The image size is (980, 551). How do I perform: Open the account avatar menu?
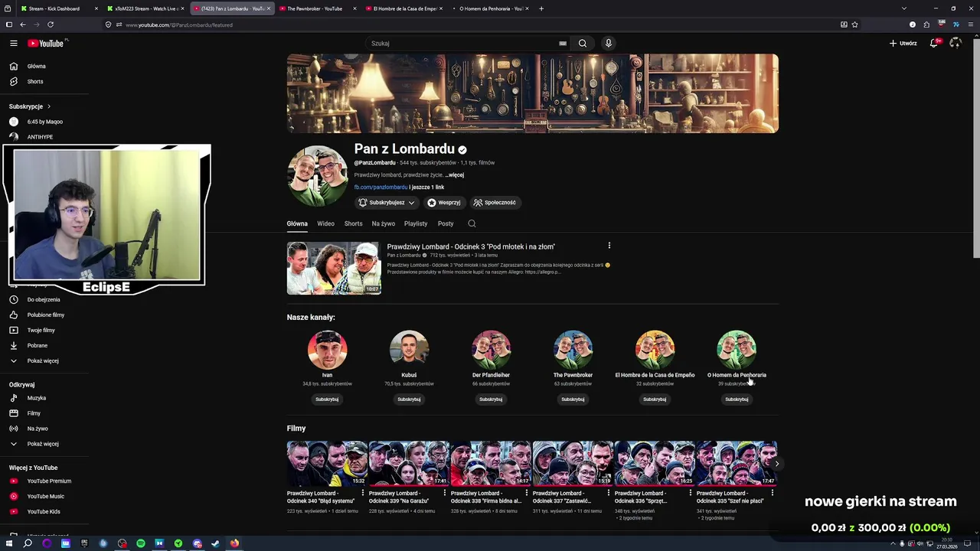[x=955, y=44]
